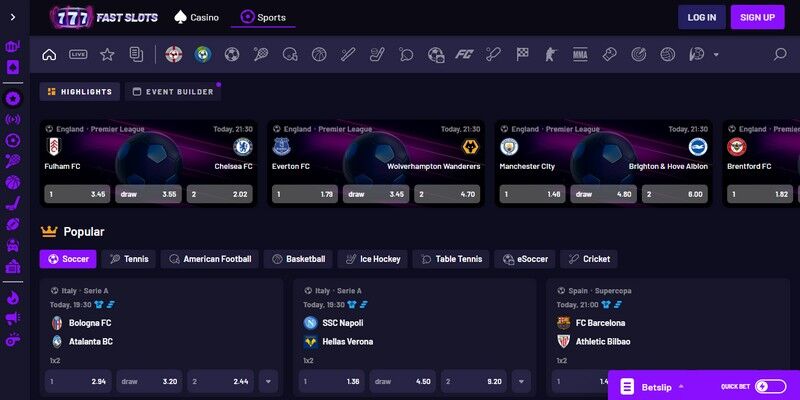Select Popular Tennis filter

pos(129,259)
